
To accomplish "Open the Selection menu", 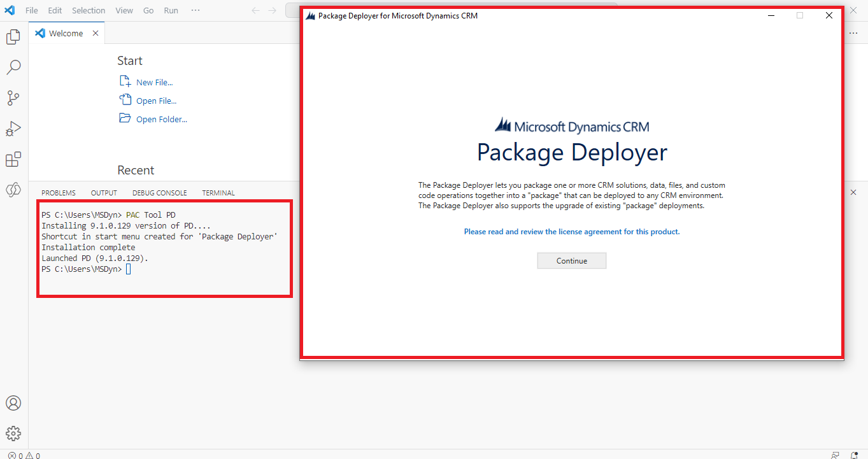I will click(89, 11).
